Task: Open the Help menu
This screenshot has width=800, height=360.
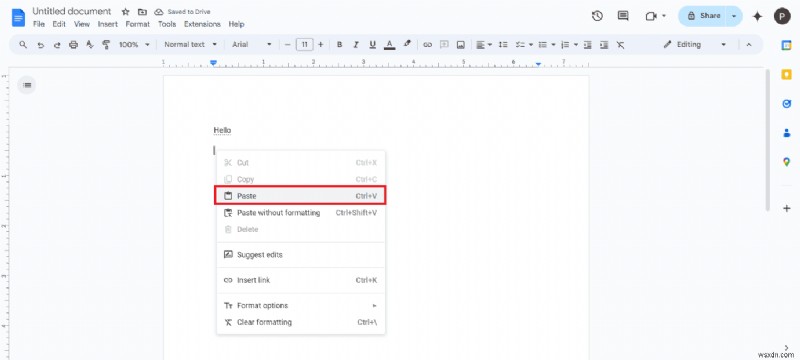Action: pos(236,24)
